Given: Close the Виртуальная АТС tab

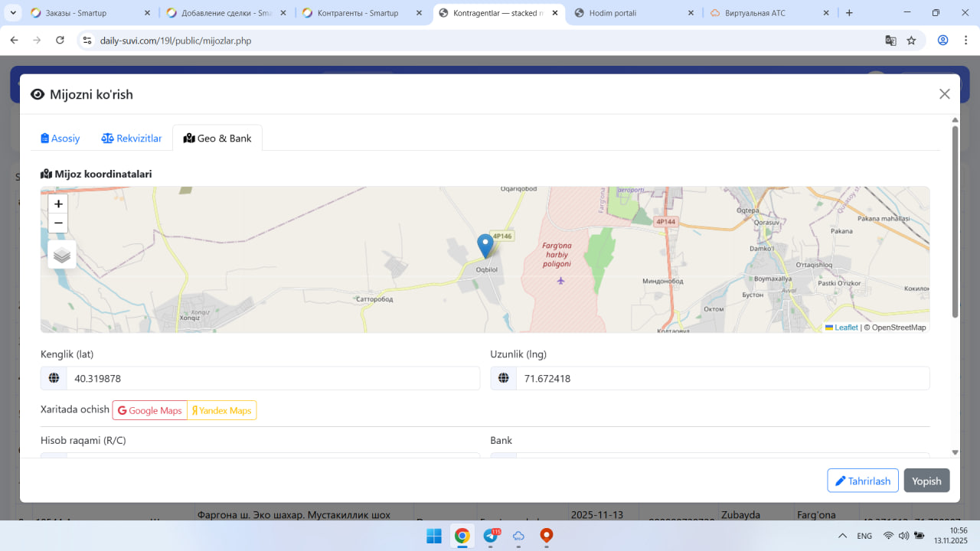Looking at the screenshot, I should point(826,13).
